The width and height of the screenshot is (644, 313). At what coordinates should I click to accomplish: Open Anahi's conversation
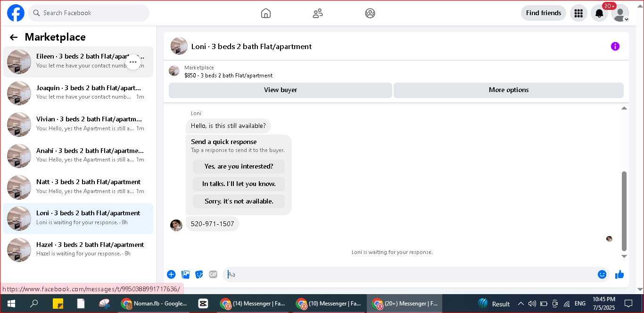tap(78, 156)
